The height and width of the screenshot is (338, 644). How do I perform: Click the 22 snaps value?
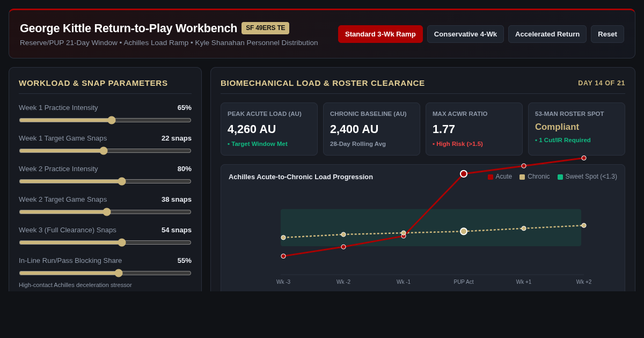pyautogui.click(x=177, y=138)
